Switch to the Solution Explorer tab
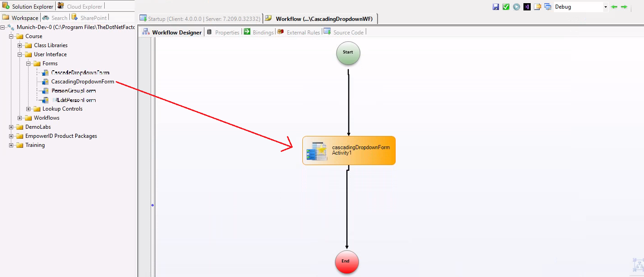644x277 pixels. click(28, 6)
